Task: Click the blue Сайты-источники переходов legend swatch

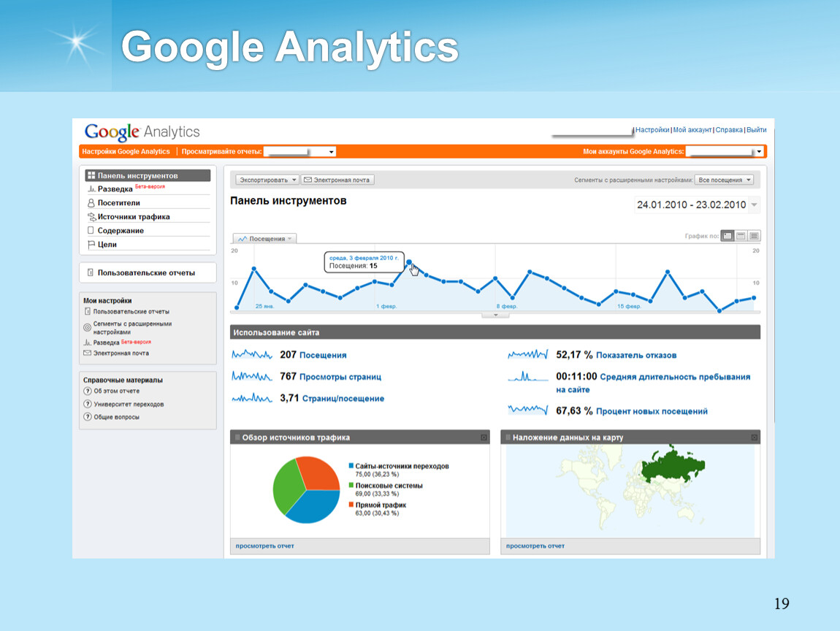Action: tap(351, 466)
